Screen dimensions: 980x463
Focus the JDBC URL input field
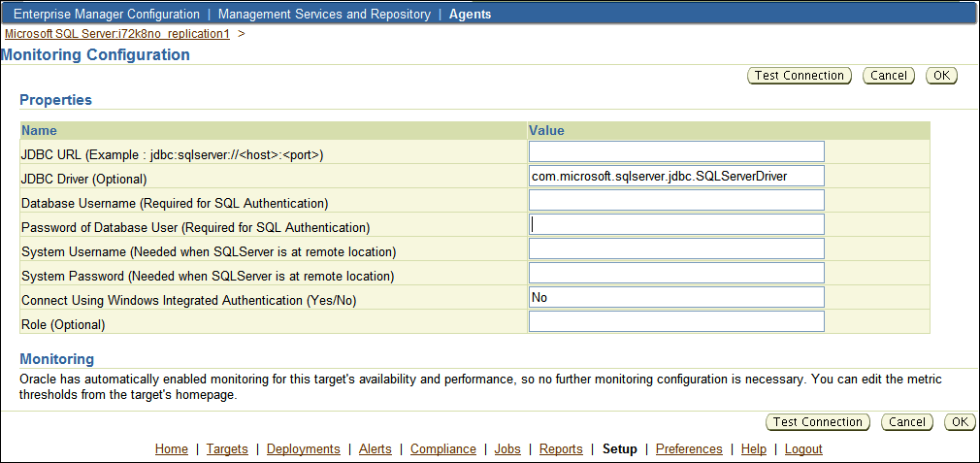pyautogui.click(x=676, y=151)
